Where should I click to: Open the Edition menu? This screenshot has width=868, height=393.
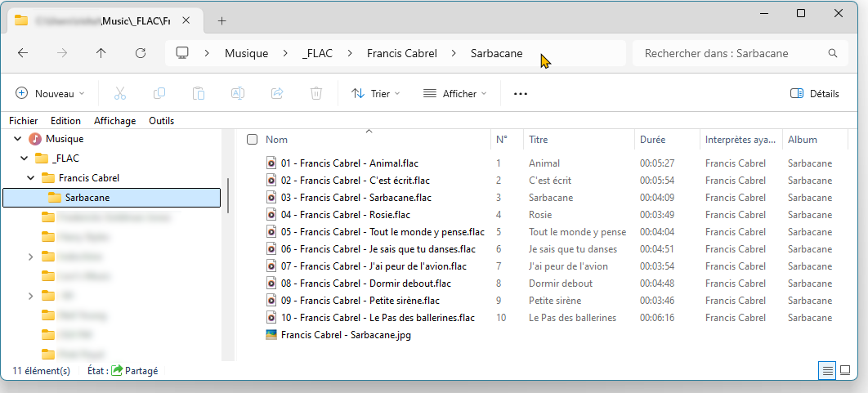click(x=65, y=121)
